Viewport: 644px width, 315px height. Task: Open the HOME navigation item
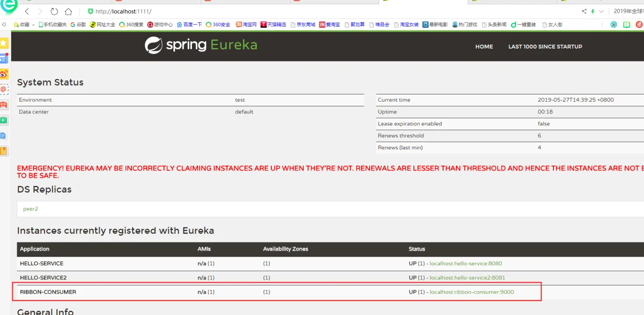point(484,46)
